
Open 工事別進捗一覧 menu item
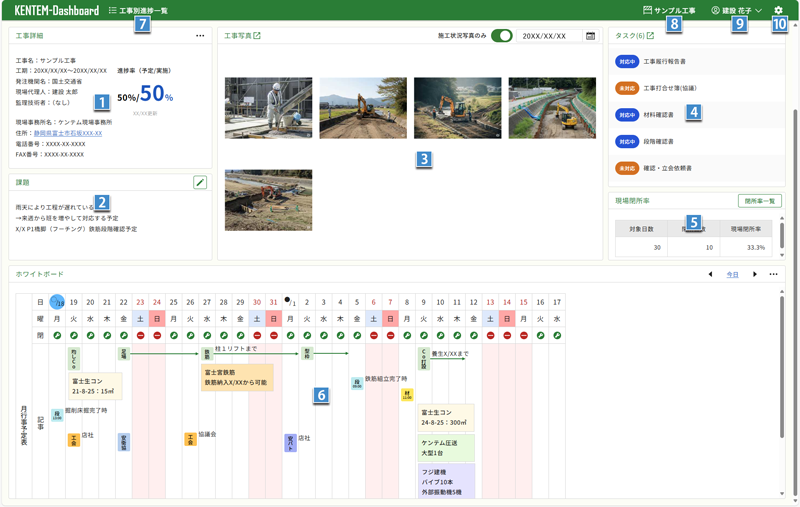138,10
